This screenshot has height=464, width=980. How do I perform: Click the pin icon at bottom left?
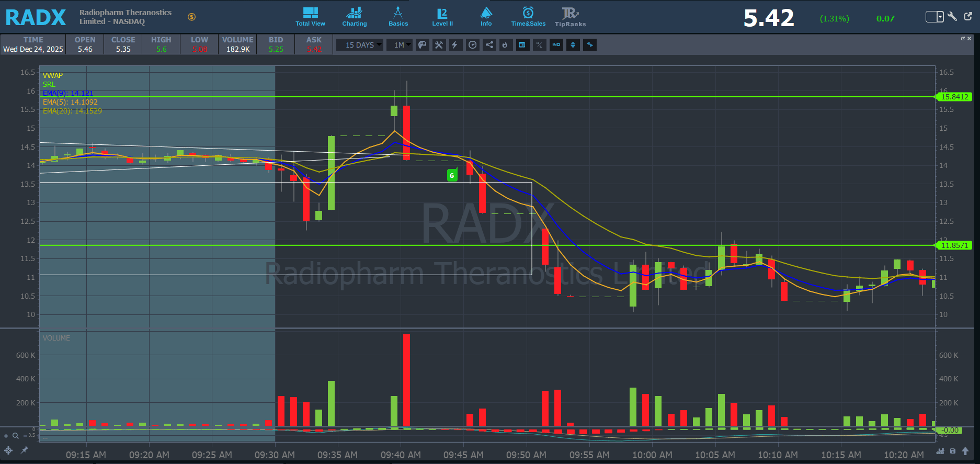[x=24, y=450]
